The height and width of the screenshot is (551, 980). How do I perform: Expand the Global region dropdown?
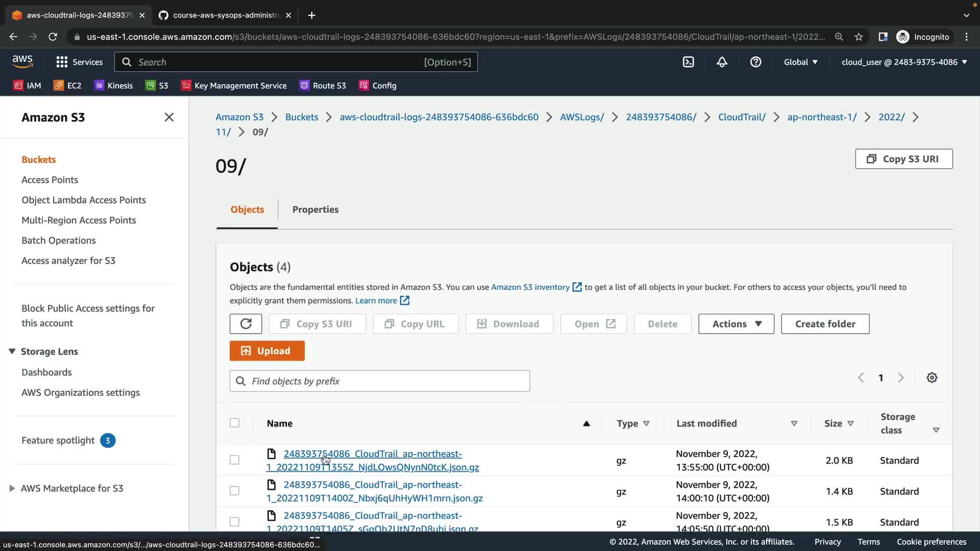tap(800, 62)
